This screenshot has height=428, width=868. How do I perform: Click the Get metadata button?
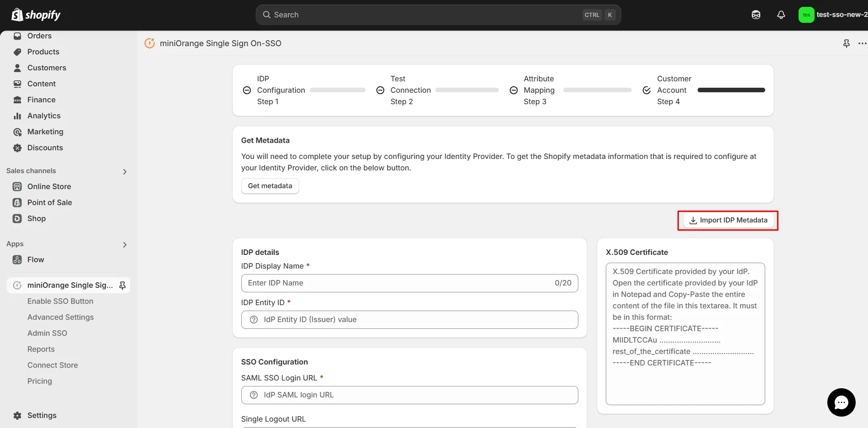pyautogui.click(x=270, y=186)
